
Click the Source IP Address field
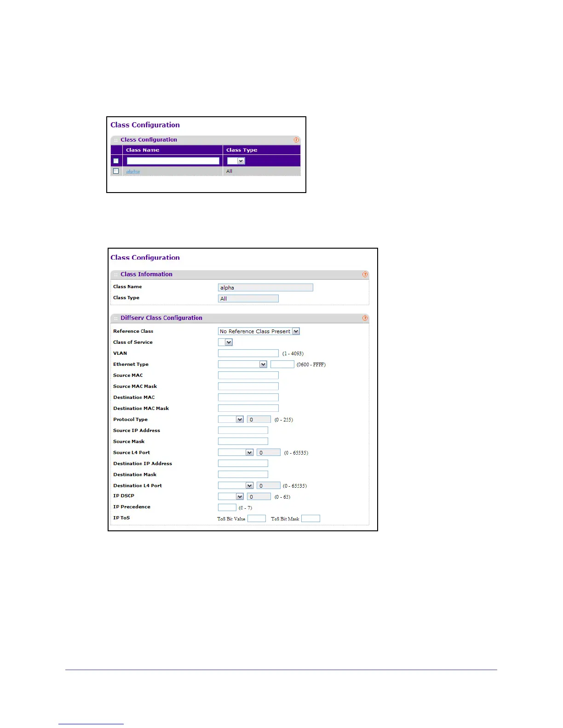click(243, 431)
